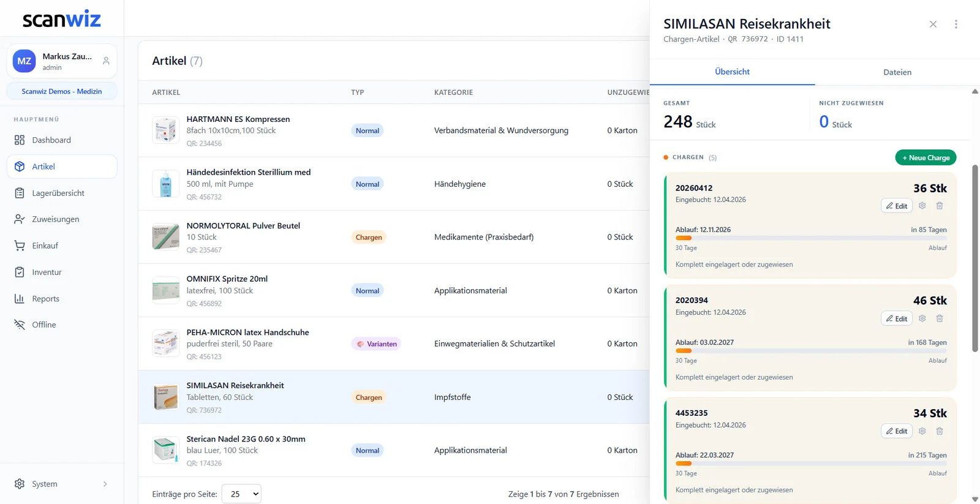Screen dimensions: 980x504
Task: Click Normal badge in HARTMANN row
Action: pyautogui.click(x=367, y=130)
